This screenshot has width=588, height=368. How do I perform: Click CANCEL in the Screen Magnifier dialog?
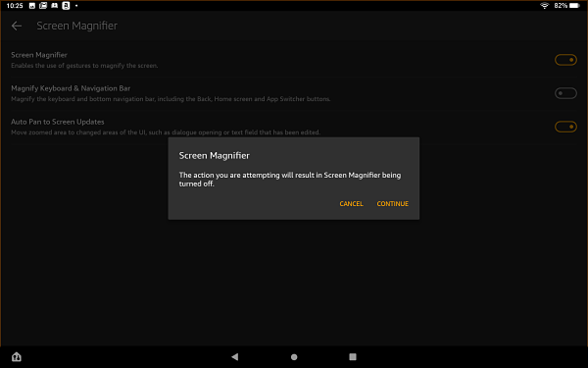(x=351, y=203)
